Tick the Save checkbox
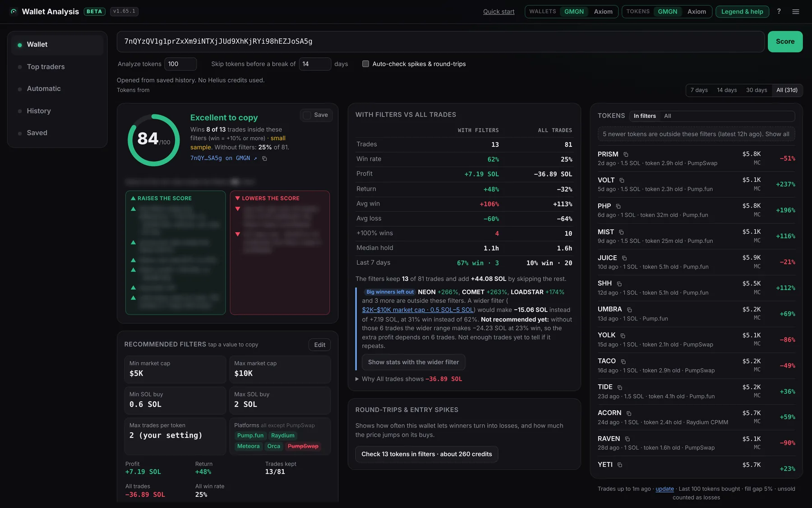The image size is (812, 508). point(307,115)
